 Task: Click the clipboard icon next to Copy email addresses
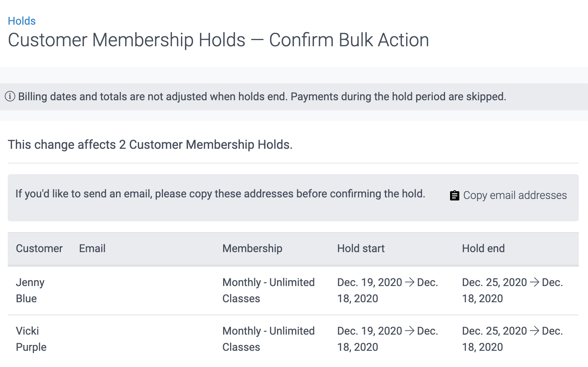pos(455,195)
